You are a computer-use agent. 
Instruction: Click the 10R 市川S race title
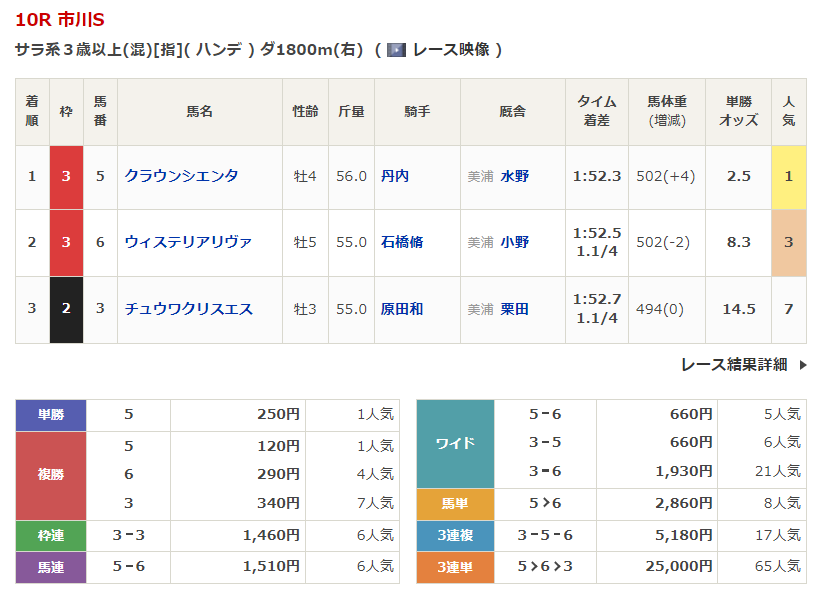click(59, 20)
